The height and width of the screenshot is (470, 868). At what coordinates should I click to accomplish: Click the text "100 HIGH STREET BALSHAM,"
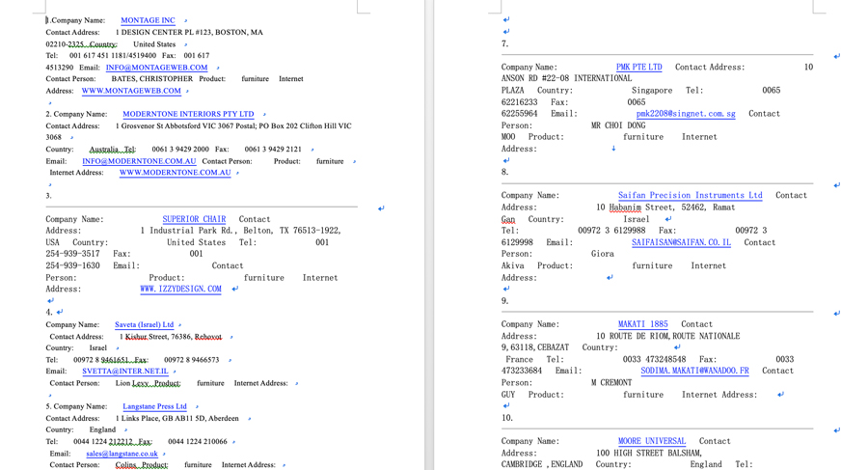coord(649,454)
